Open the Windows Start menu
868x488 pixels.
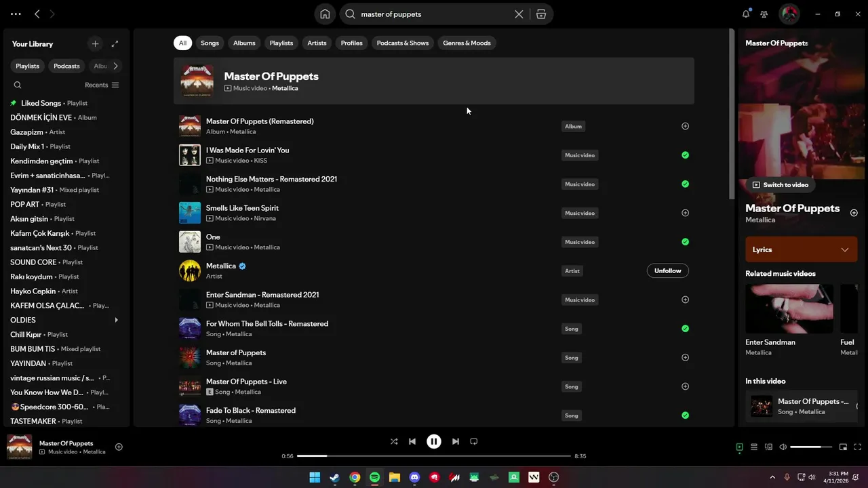pos(315,477)
